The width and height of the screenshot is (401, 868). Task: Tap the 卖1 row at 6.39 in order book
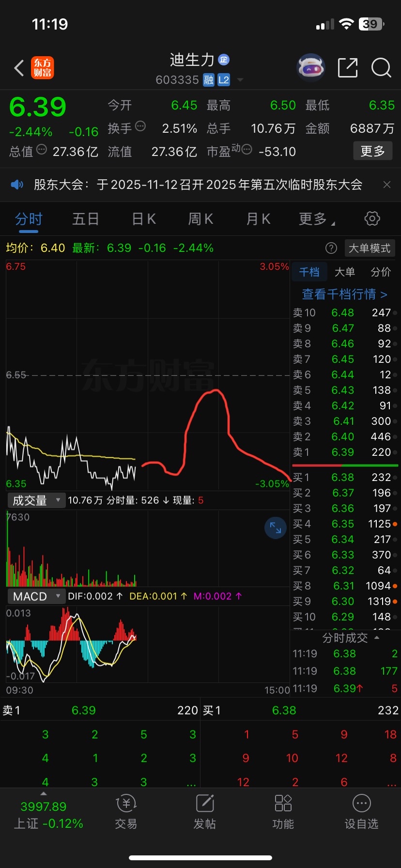click(345, 452)
